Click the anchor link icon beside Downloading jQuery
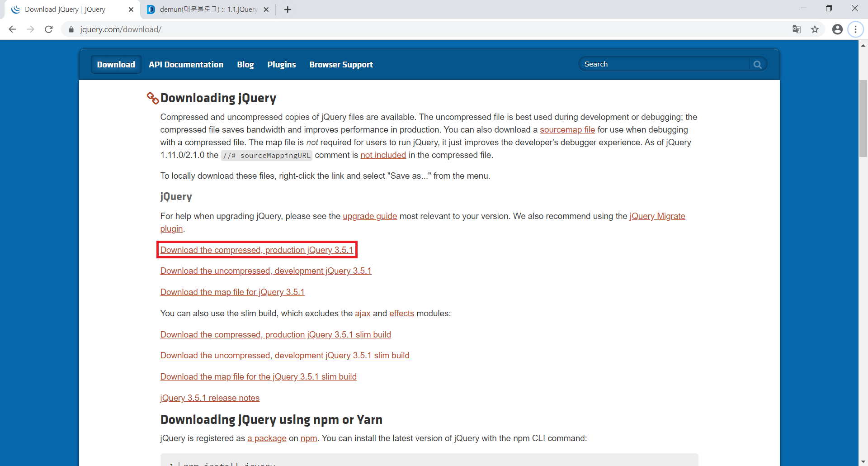Image resolution: width=868 pixels, height=466 pixels. [152, 98]
